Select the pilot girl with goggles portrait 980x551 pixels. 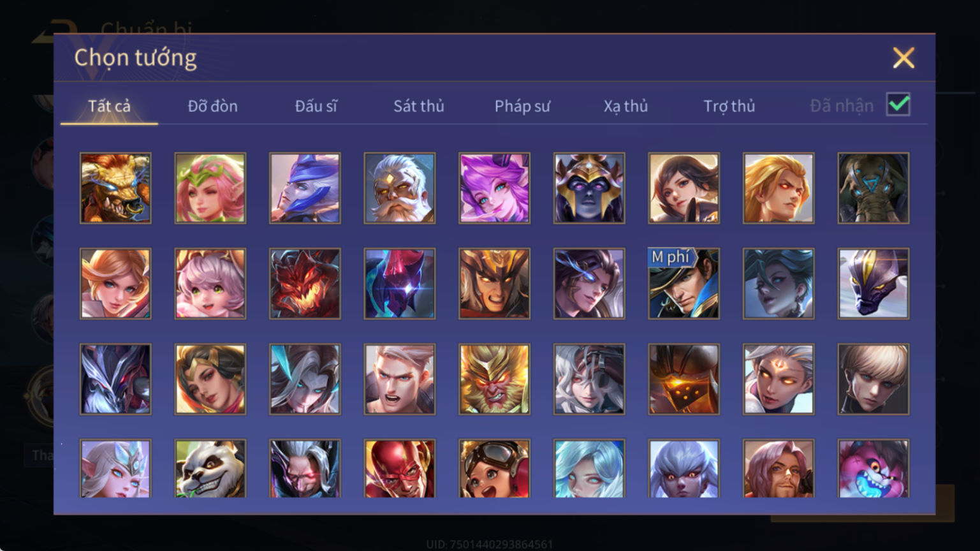click(x=494, y=469)
